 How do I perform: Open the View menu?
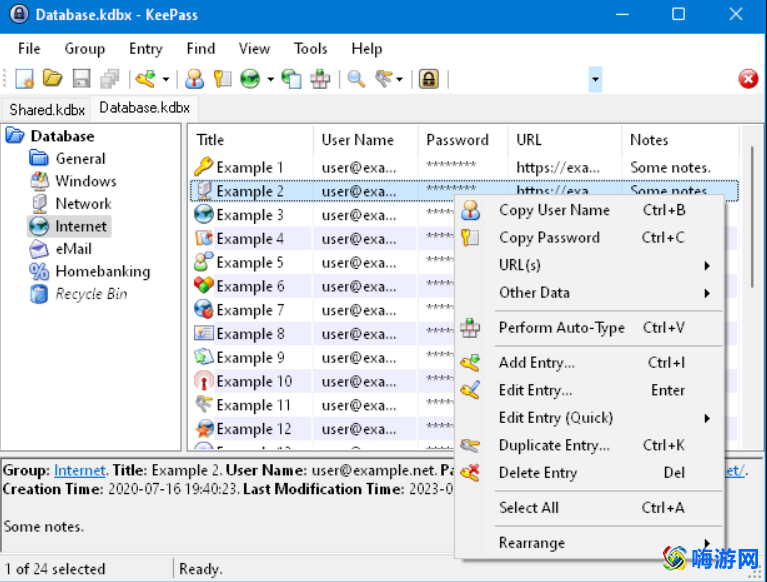[254, 48]
